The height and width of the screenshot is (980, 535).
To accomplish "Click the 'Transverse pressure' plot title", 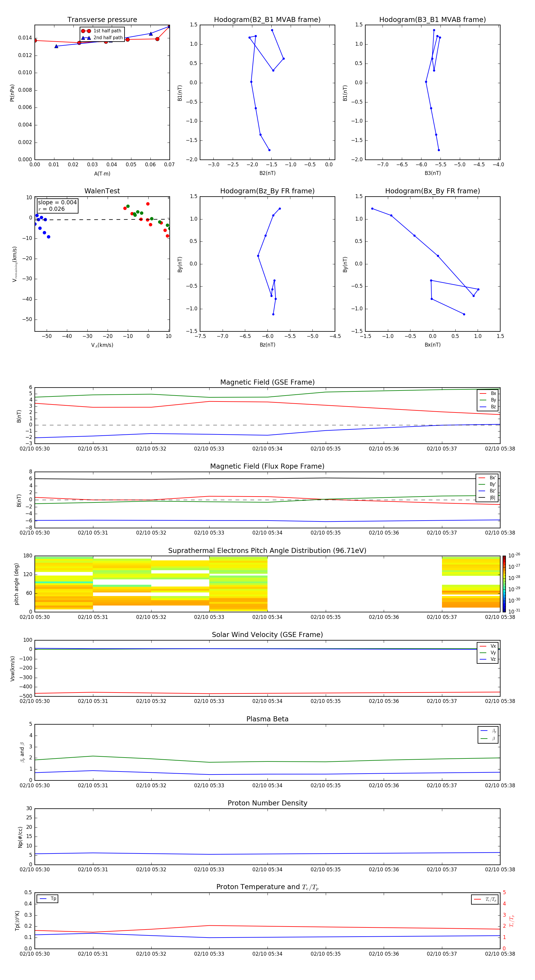I will point(102,20).
